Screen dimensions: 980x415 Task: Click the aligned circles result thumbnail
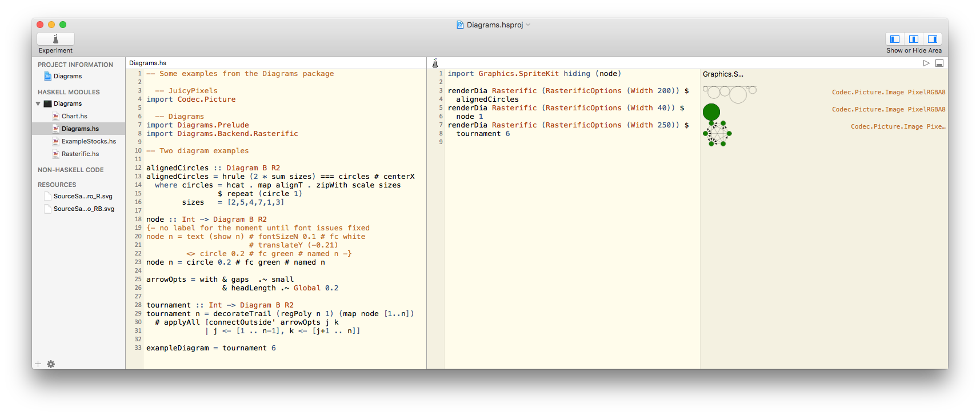pos(729,93)
